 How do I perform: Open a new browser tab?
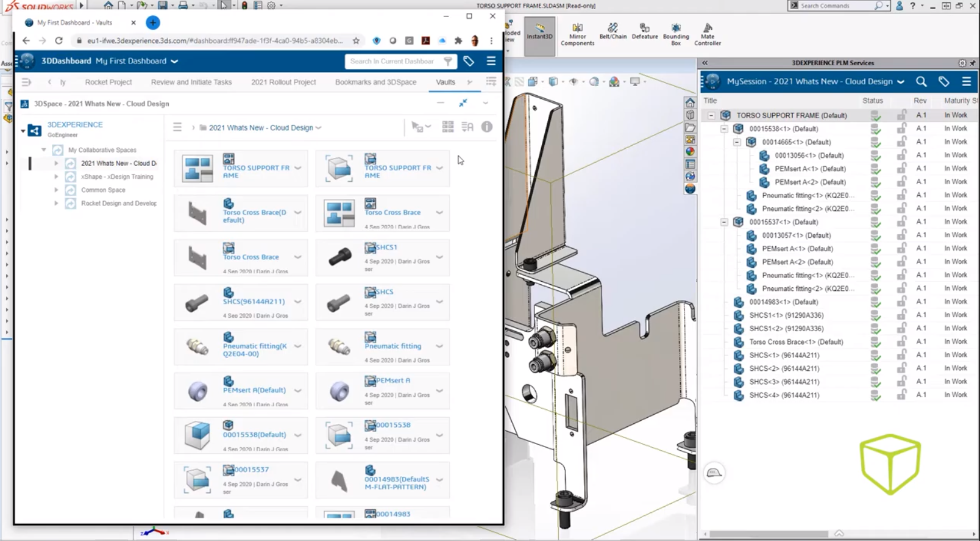[152, 23]
